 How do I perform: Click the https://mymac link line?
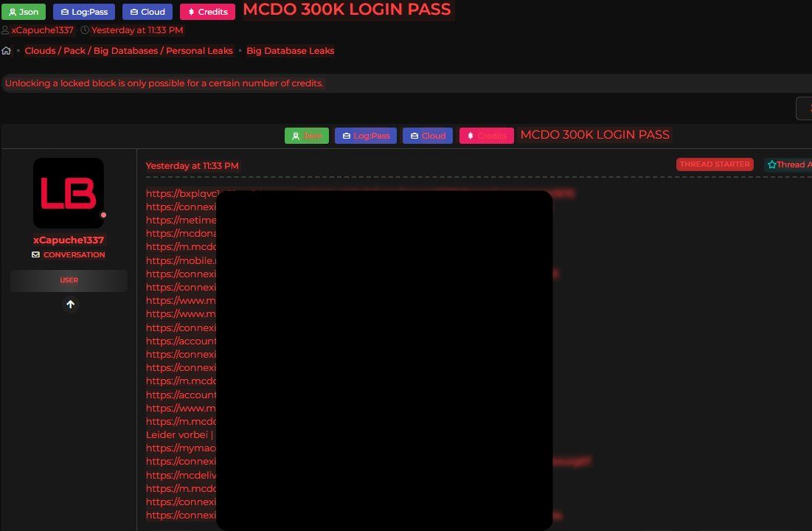(x=181, y=448)
